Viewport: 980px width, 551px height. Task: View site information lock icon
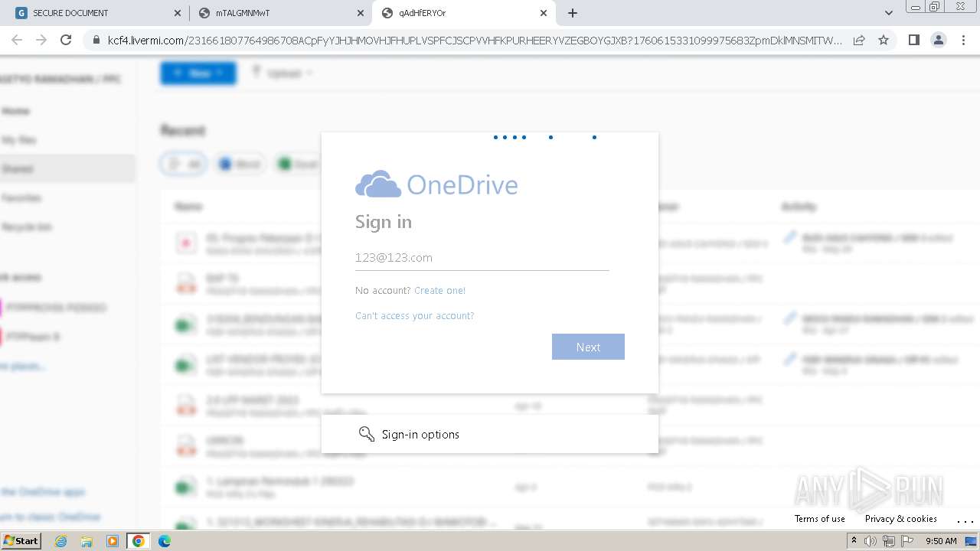[x=96, y=40]
